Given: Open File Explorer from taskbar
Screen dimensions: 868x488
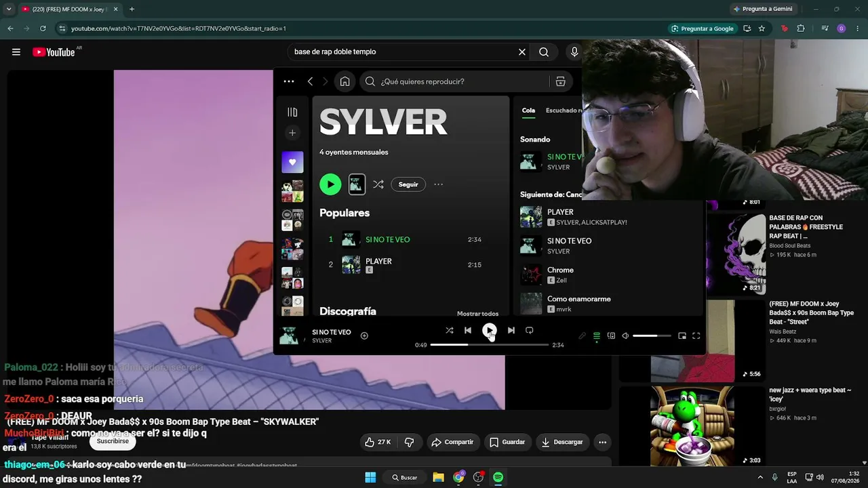Looking at the screenshot, I should [x=438, y=477].
